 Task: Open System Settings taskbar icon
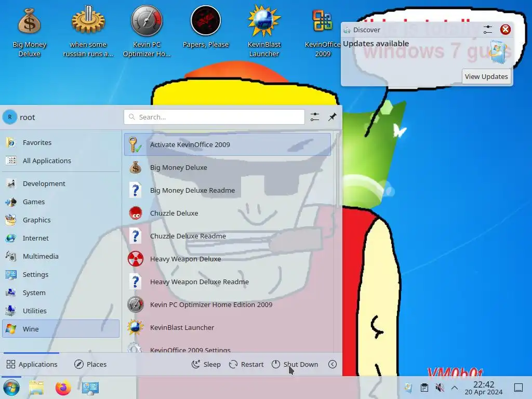(x=90, y=388)
